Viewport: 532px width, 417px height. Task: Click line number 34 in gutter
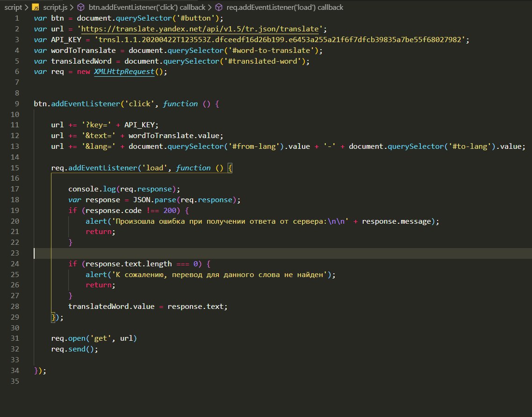coord(15,371)
